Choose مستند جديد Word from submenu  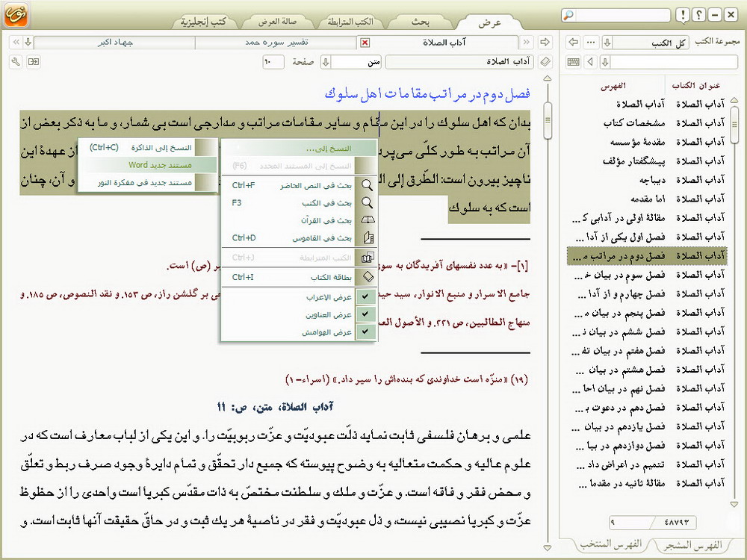[147, 165]
